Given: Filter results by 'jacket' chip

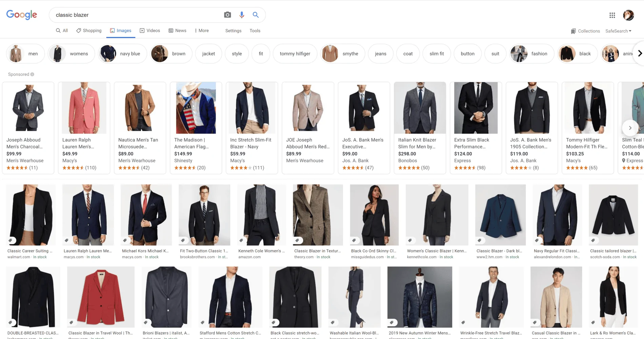Looking at the screenshot, I should pos(208,54).
